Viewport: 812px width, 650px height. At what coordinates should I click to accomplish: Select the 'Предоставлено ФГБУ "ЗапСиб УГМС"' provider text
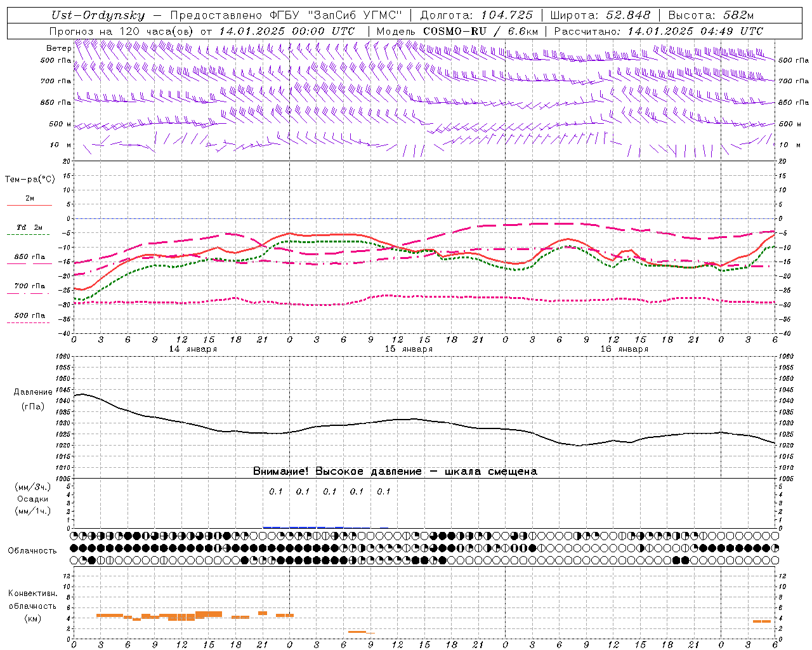(287, 15)
